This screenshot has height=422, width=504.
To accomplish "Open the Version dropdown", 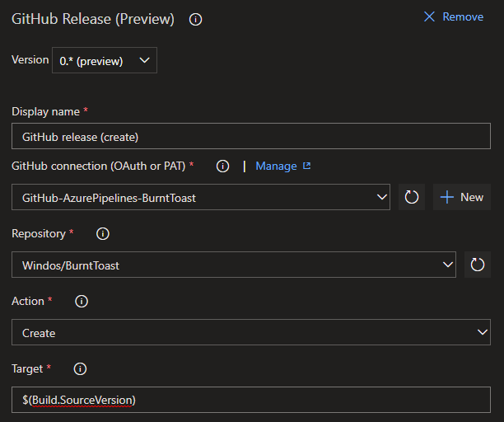I will 105,60.
